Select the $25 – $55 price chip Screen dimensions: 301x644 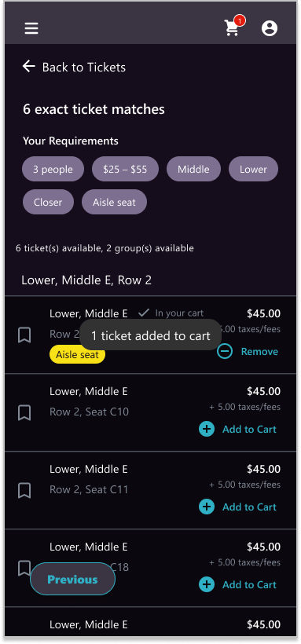(125, 169)
